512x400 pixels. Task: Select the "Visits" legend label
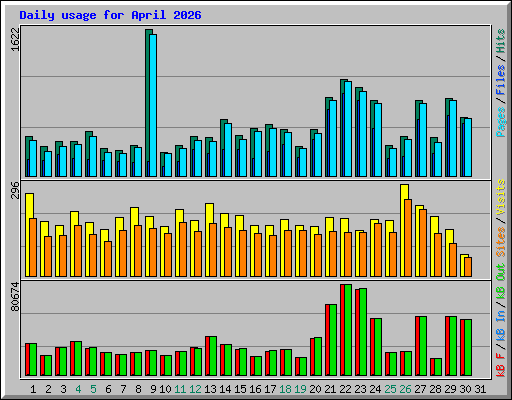(x=501, y=197)
